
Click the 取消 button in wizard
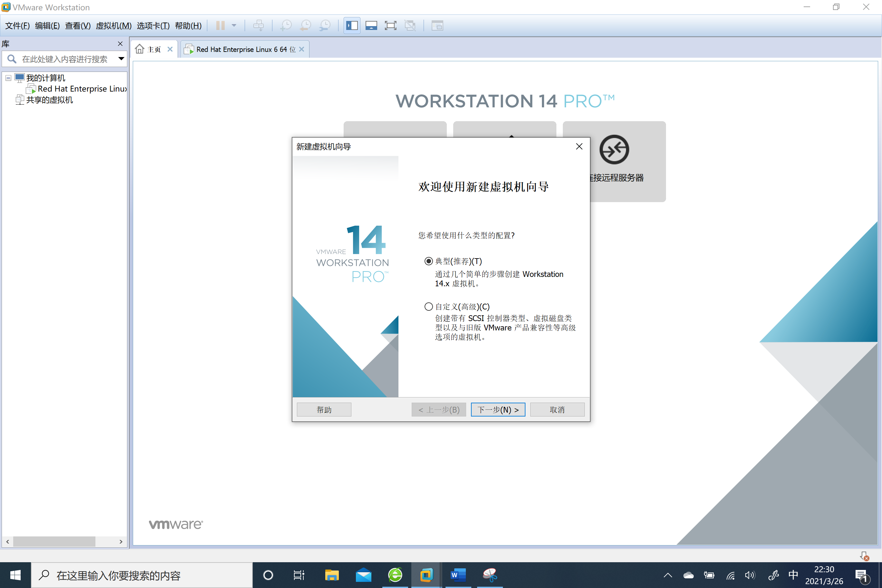pos(557,409)
